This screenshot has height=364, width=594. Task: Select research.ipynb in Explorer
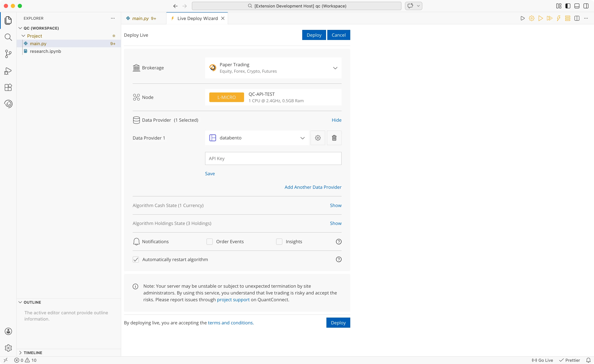45,51
